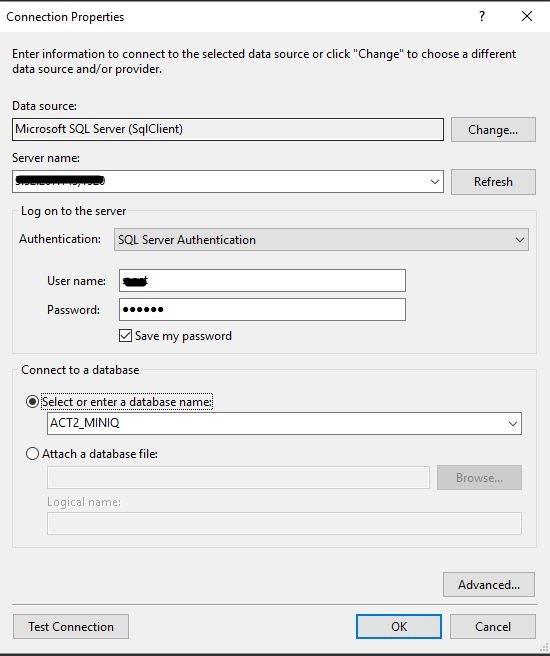Click the Test Connection button
Screen dimensions: 550x656
click(71, 626)
